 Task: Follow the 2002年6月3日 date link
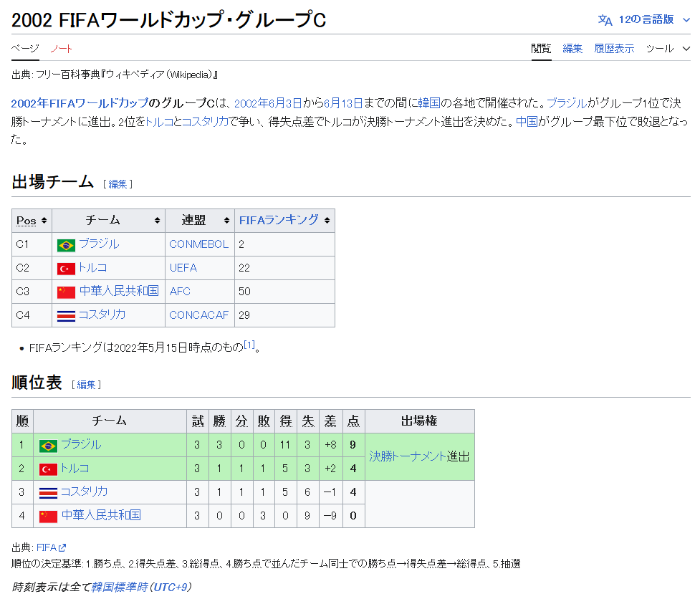pyautogui.click(x=268, y=104)
